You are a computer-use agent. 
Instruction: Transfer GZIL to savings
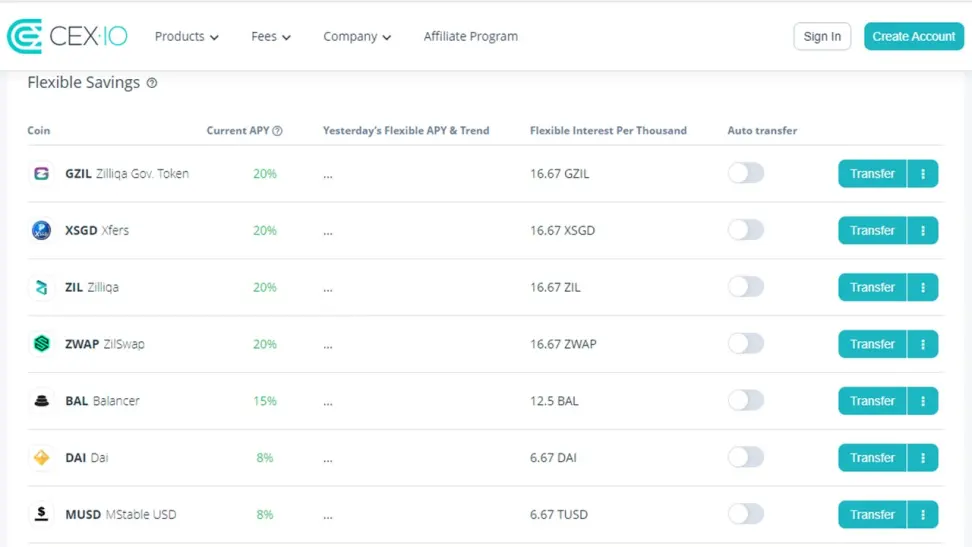tap(872, 174)
